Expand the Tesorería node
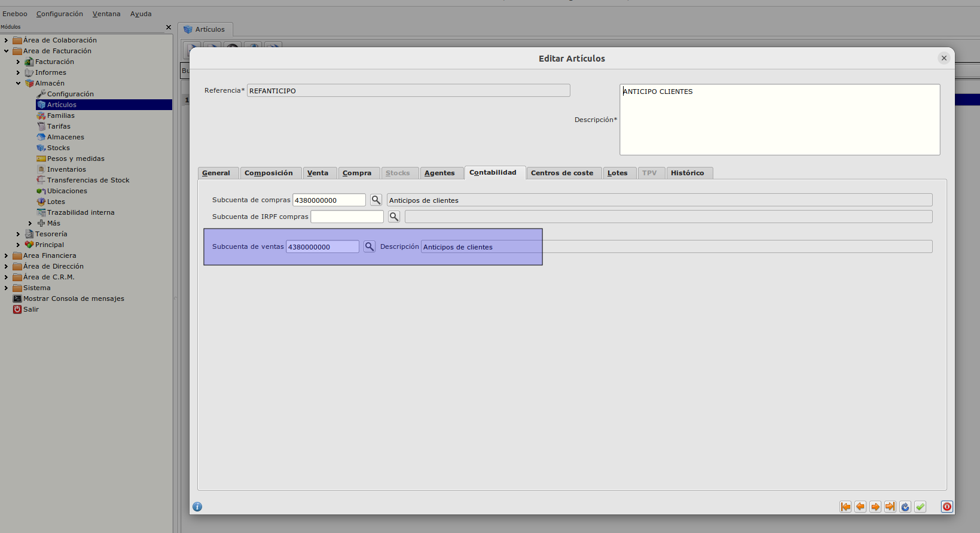This screenshot has width=980, height=533. (x=18, y=234)
